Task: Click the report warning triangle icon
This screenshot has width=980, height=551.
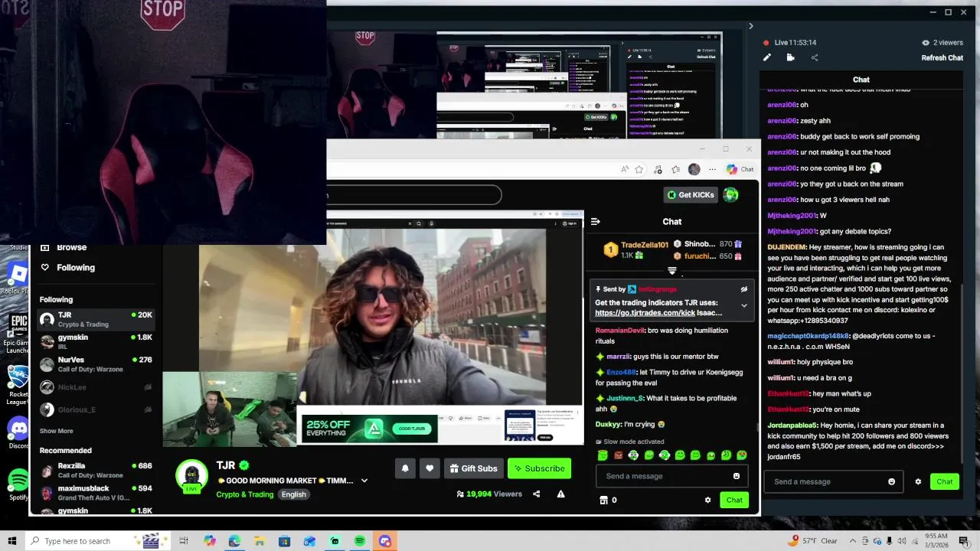Action: 560,494
